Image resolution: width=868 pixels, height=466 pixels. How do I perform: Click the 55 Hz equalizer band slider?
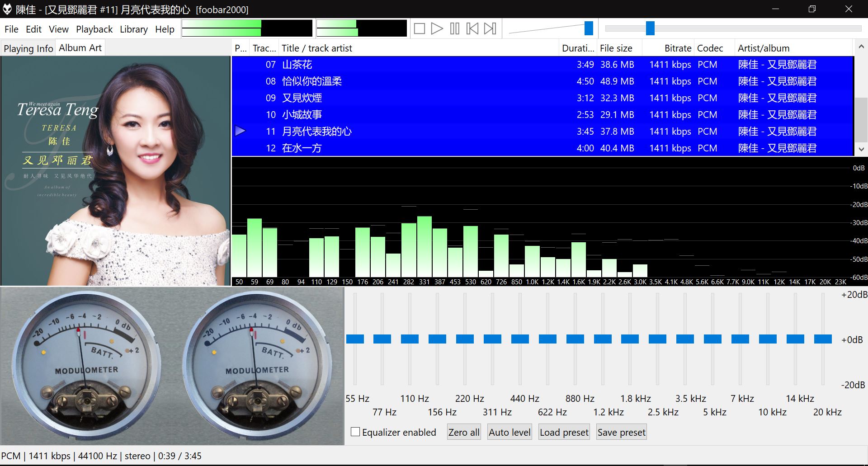pyautogui.click(x=355, y=339)
